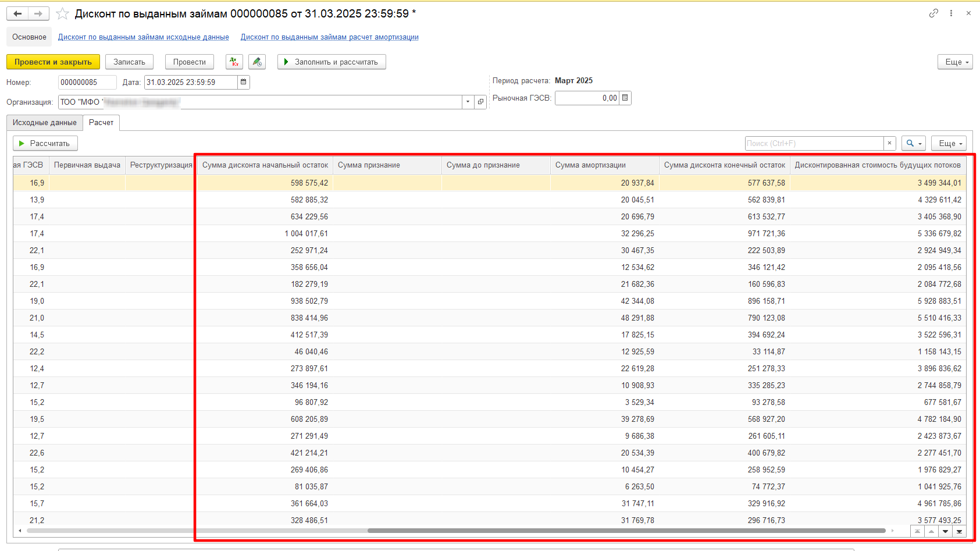Expand the Организация dropdown arrow
Screen dimensions: 980x551
(x=468, y=102)
